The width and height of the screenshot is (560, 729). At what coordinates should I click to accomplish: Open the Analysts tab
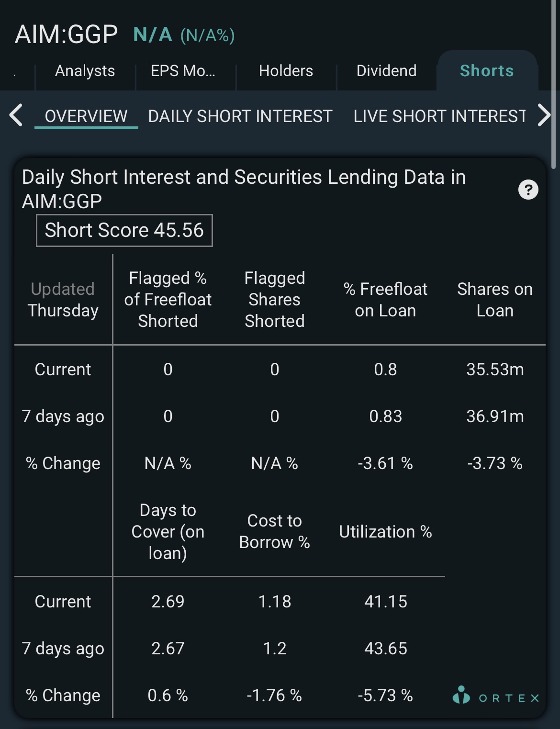click(x=85, y=71)
